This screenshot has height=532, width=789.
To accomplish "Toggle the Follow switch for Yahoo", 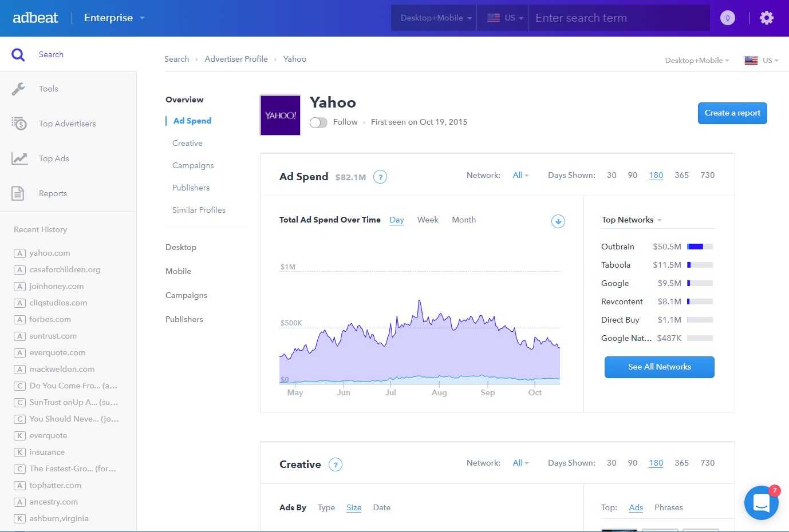I will pyautogui.click(x=318, y=122).
